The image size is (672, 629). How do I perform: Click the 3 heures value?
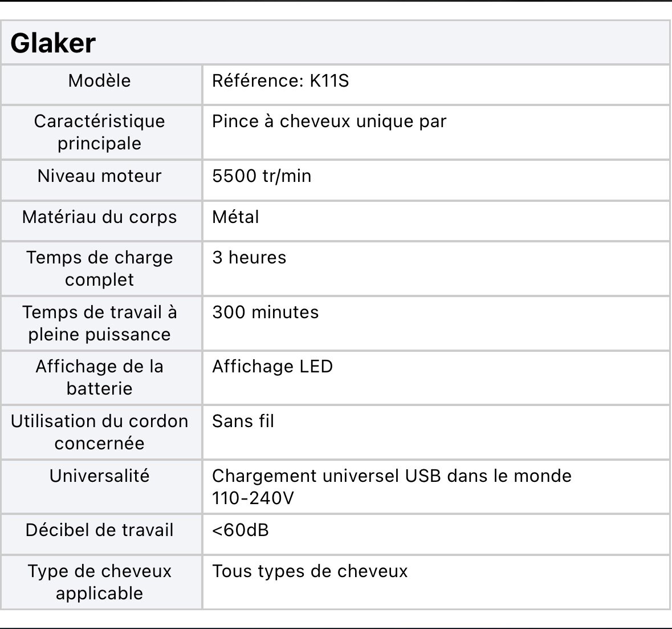pyautogui.click(x=249, y=258)
